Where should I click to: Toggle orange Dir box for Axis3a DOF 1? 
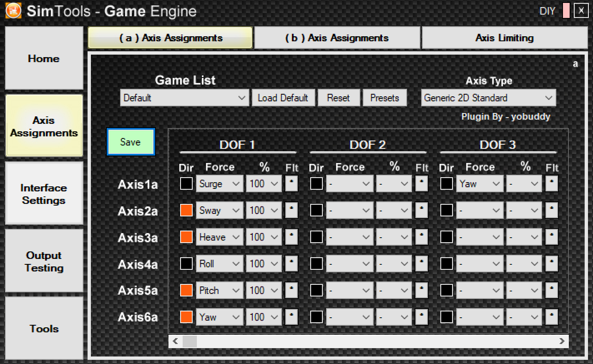[186, 237]
